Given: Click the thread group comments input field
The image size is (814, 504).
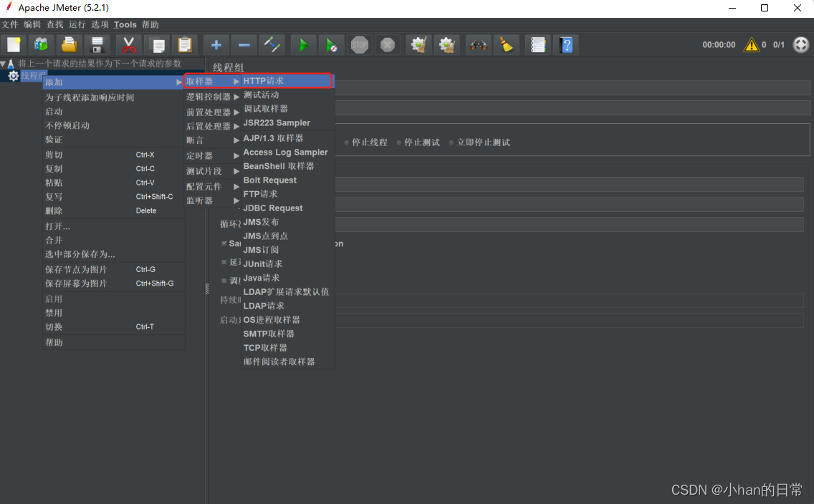Looking at the screenshot, I should coord(573,108).
